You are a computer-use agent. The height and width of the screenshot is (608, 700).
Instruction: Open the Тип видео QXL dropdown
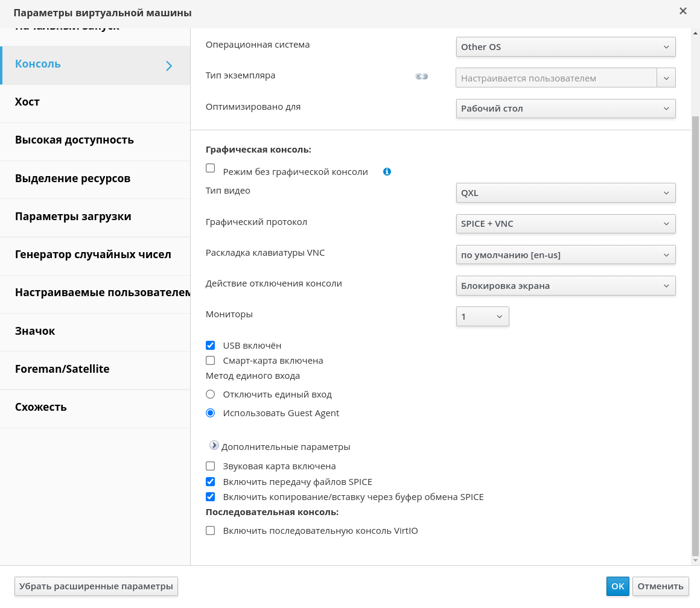click(565, 193)
